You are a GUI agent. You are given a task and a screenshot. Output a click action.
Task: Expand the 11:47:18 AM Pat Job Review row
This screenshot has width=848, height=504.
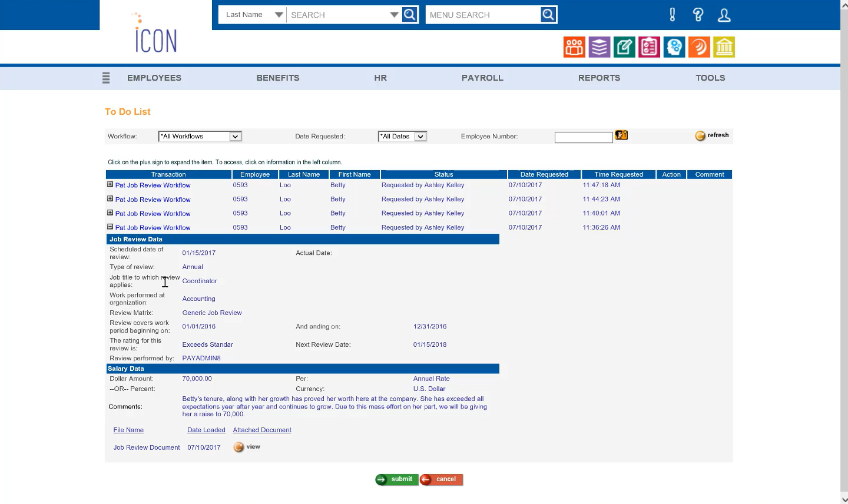[x=110, y=184]
